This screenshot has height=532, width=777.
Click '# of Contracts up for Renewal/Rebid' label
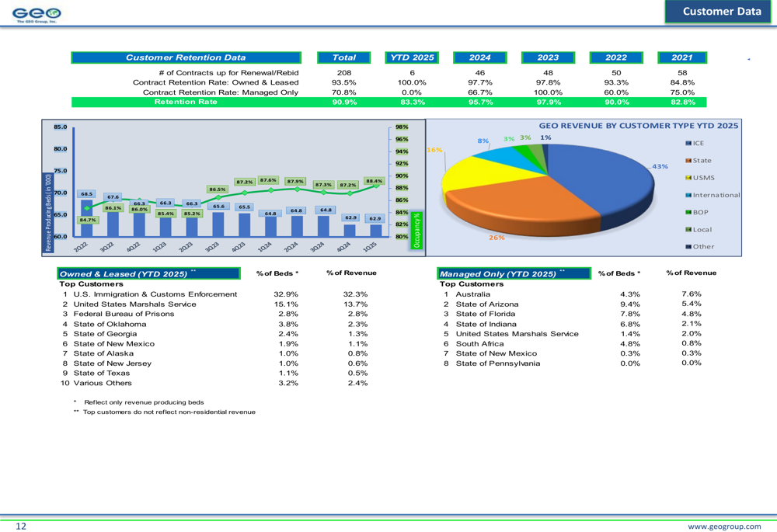[229, 73]
